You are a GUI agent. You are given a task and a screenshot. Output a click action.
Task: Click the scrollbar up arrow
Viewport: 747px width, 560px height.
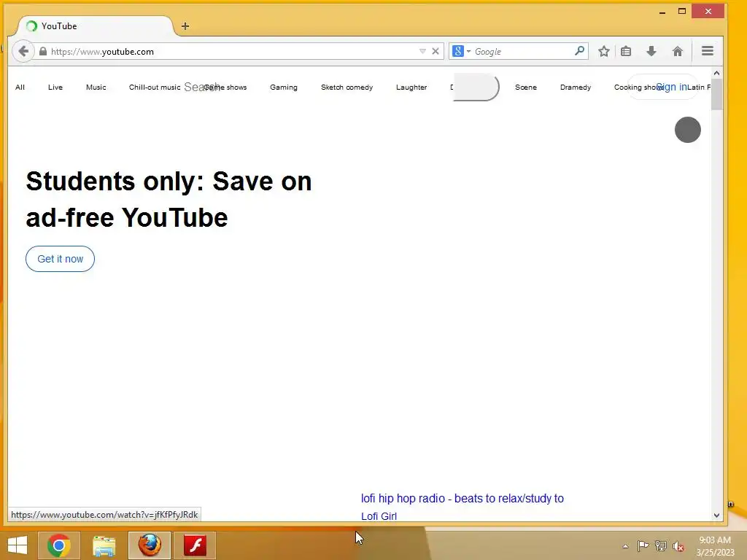pyautogui.click(x=716, y=73)
